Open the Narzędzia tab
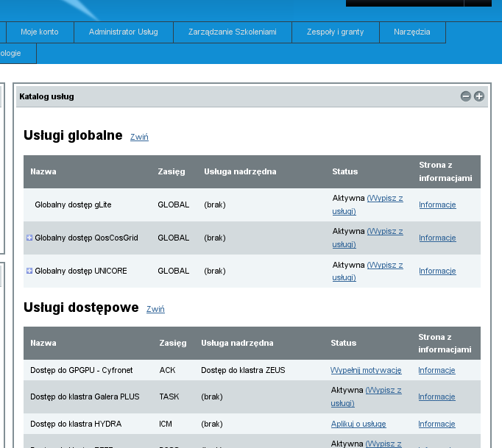The height and width of the screenshot is (448, 502). point(412,32)
